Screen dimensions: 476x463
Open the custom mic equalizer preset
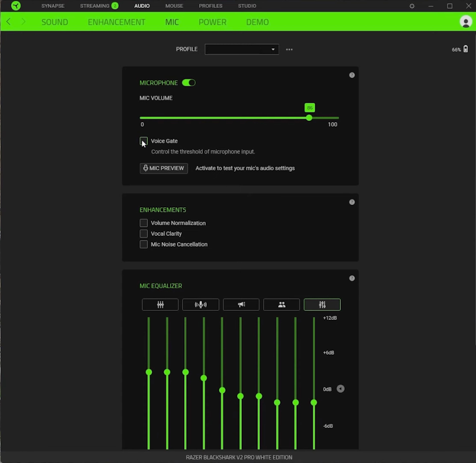coord(322,305)
